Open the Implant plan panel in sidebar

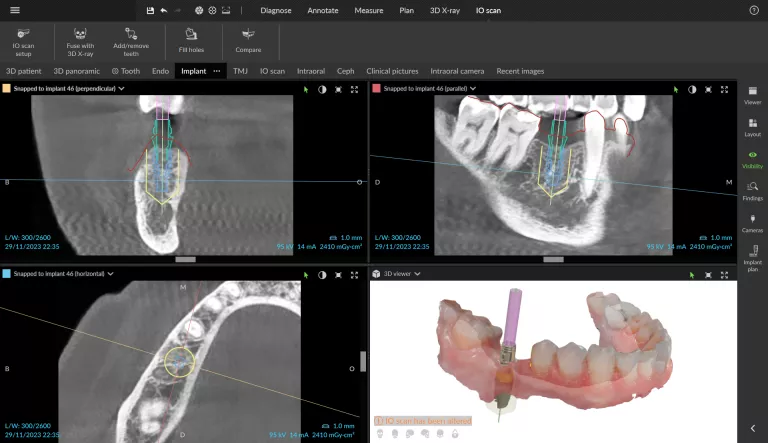[x=752, y=258]
